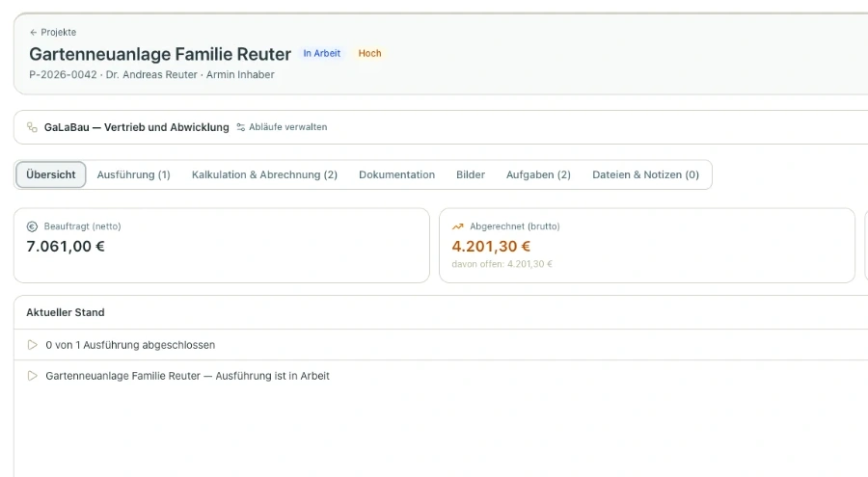The width and height of the screenshot is (868, 477).
Task: Open Abläufe verwalten
Action: coord(282,127)
